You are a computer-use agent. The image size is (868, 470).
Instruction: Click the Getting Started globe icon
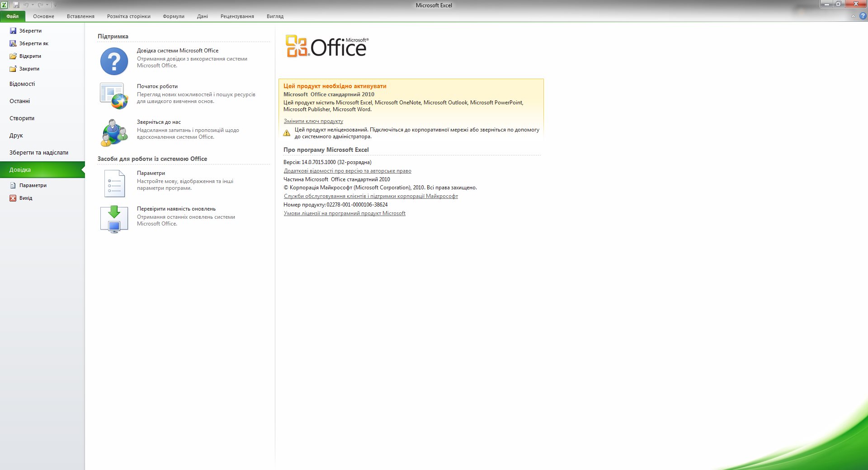[114, 96]
